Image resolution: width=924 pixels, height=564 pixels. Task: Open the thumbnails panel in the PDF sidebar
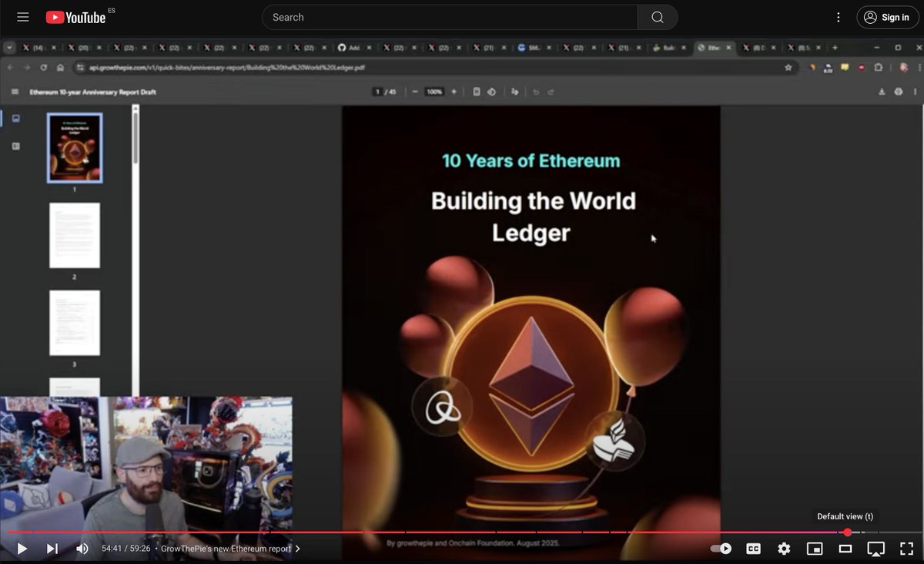pos(17,118)
